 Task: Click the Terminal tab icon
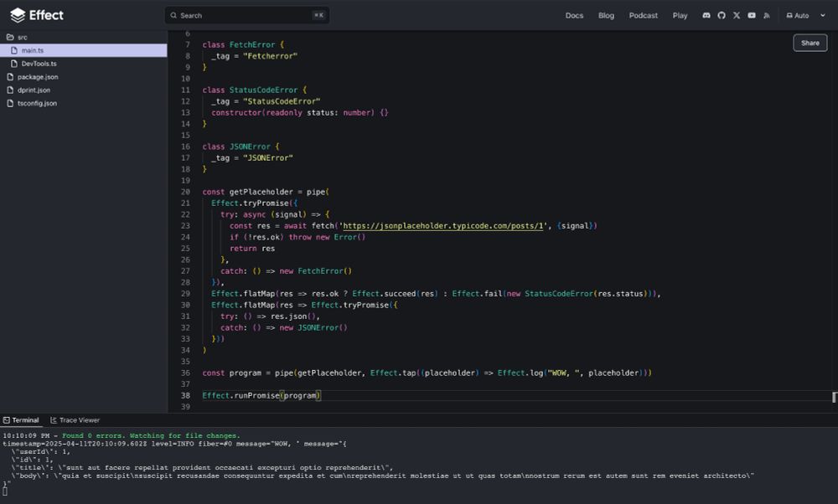point(7,420)
